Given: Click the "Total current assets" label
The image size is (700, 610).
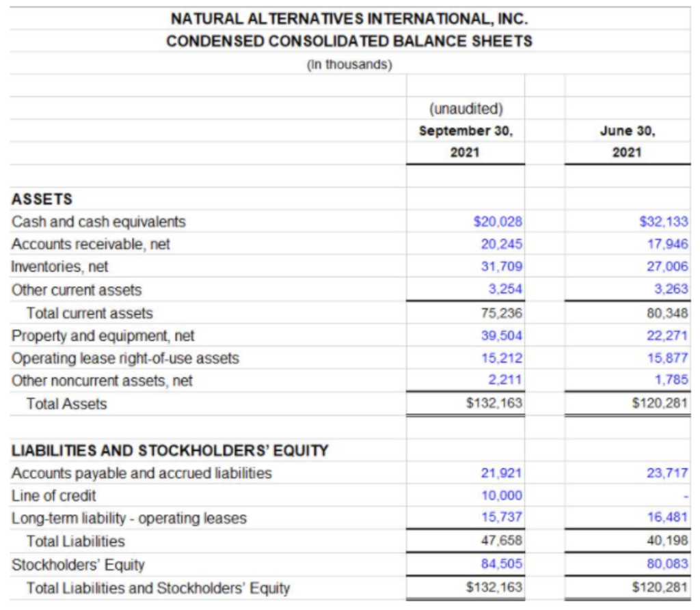Looking at the screenshot, I should tap(90, 314).
